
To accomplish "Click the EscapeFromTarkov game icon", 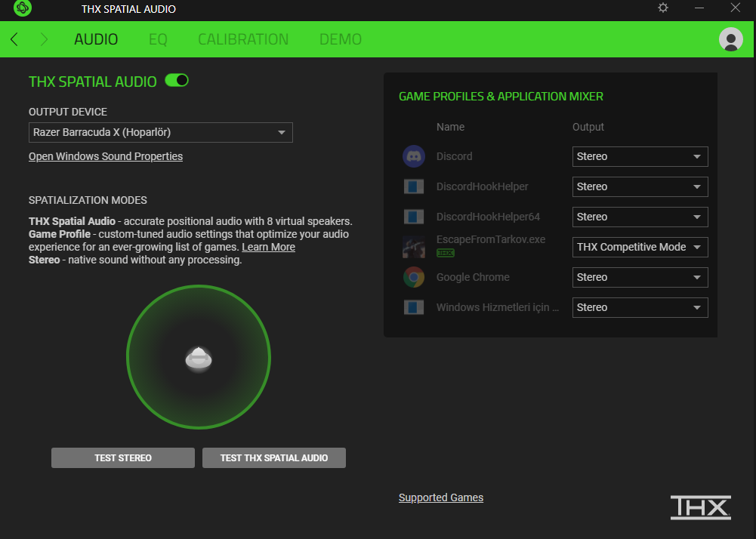I will (x=414, y=247).
